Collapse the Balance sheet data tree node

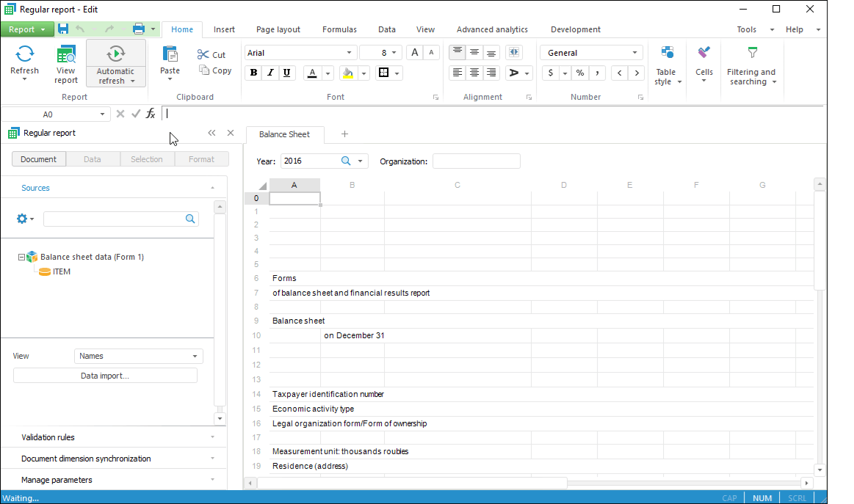(21, 257)
